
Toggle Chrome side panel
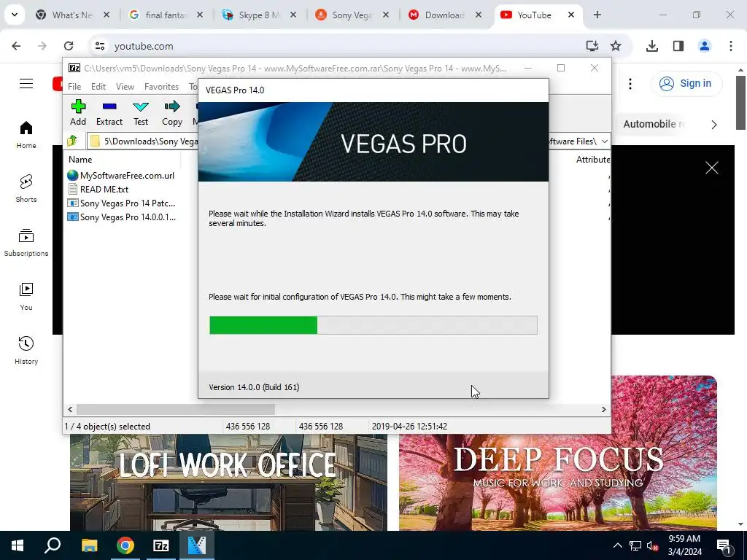pyautogui.click(x=678, y=46)
